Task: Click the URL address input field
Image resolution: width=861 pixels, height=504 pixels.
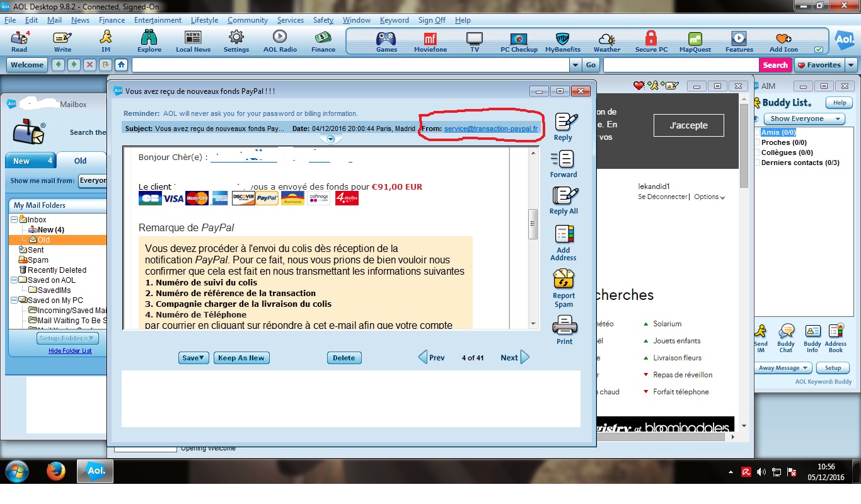Action: (350, 65)
